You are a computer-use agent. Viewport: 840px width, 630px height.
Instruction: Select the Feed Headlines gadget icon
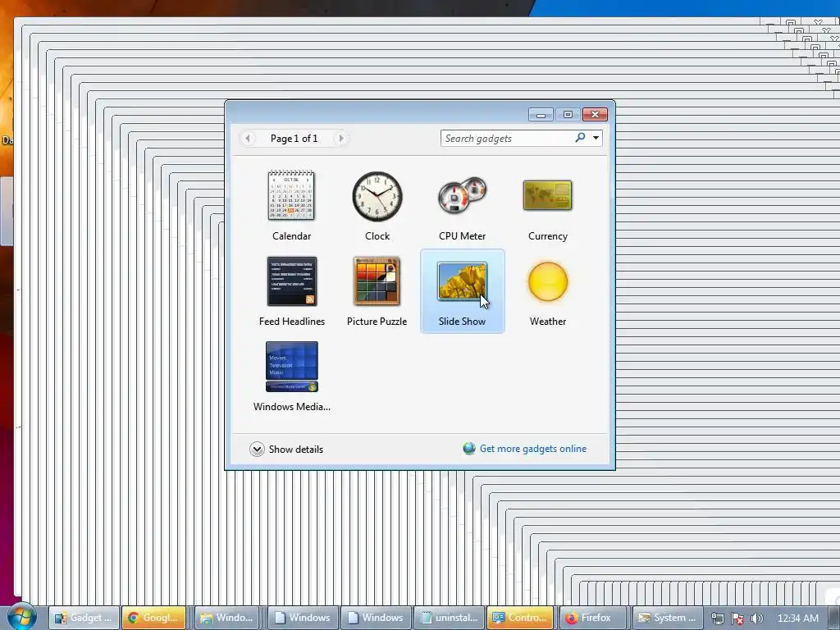(292, 281)
